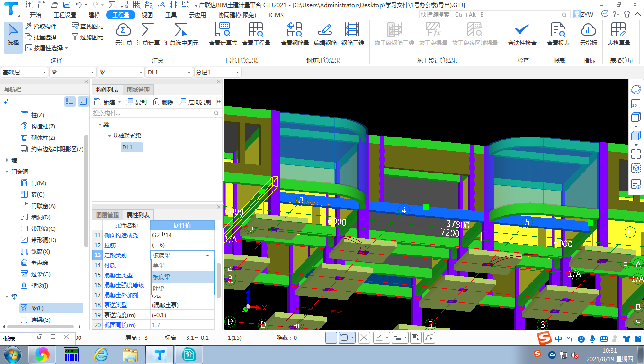Click the G2⌀14 property value
Image resolution: width=644 pixels, height=364 pixels.
tap(182, 235)
